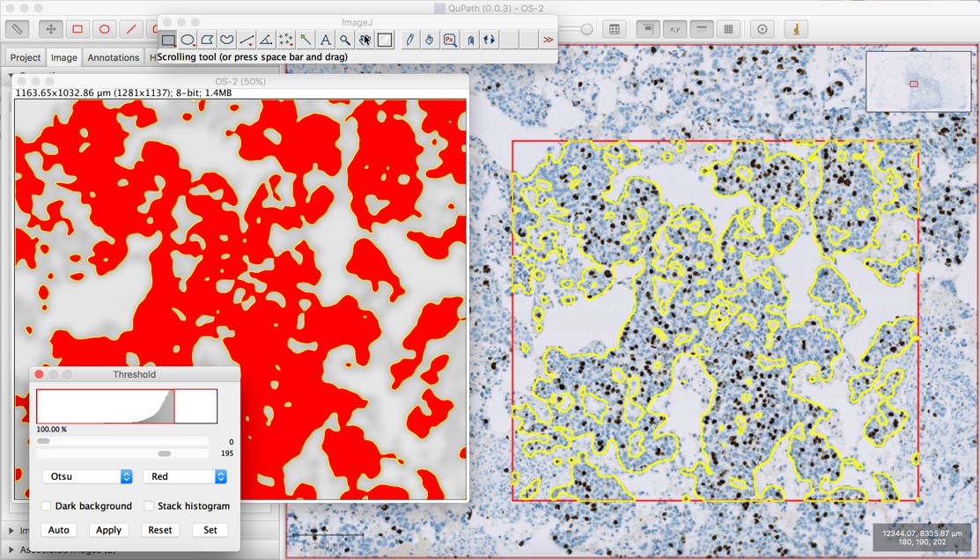The width and height of the screenshot is (980, 560).
Task: Switch to Image tab
Action: [63, 57]
